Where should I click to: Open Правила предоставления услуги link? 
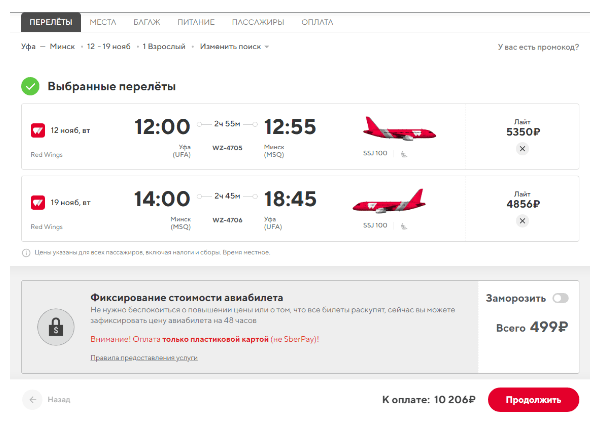coord(144,358)
